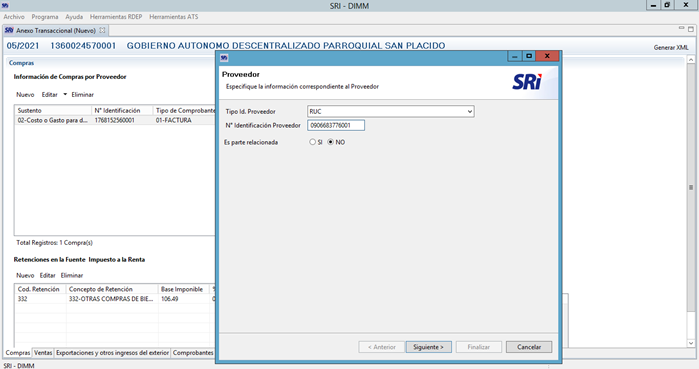Click the N° Identificación Proveedor field
699x369 pixels.
pos(336,125)
